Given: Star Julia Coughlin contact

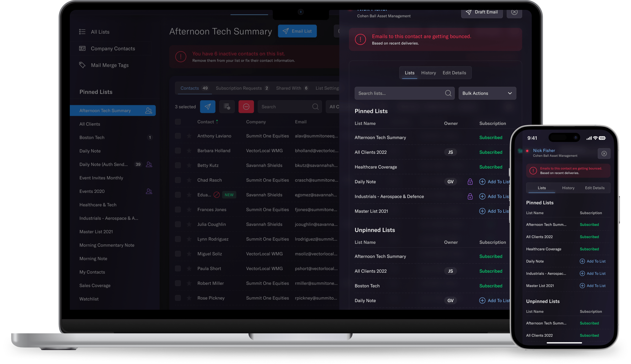Looking at the screenshot, I should point(189,224).
